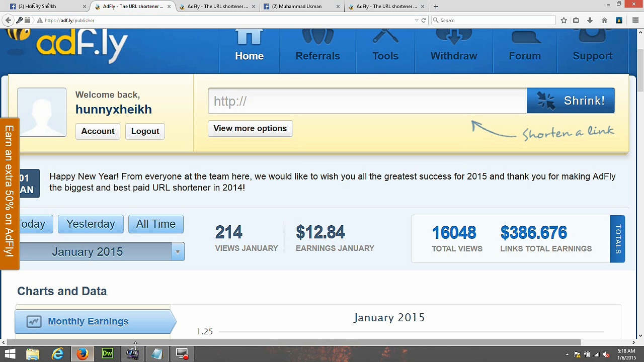Image resolution: width=644 pixels, height=362 pixels.
Task: Click the 214 views January value
Action: click(229, 232)
